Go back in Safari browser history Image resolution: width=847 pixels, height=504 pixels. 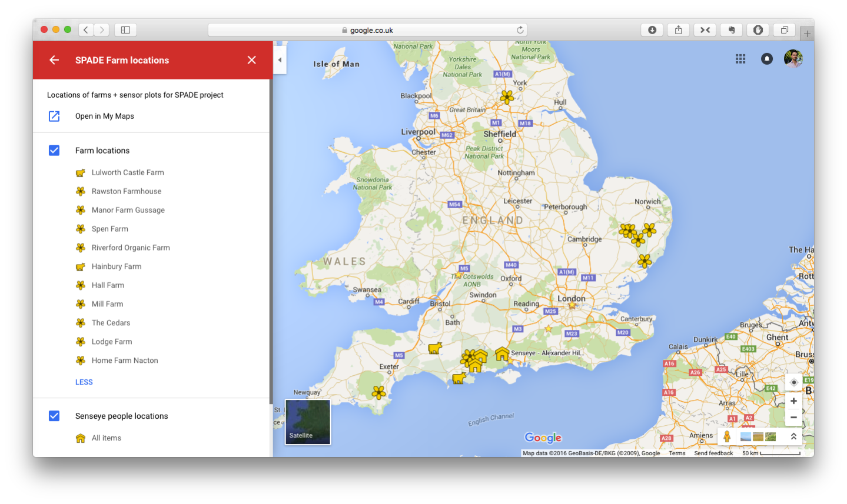point(86,30)
